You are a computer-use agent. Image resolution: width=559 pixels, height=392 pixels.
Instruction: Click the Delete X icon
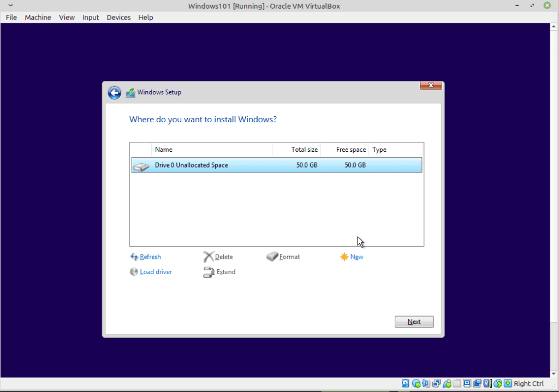point(208,257)
